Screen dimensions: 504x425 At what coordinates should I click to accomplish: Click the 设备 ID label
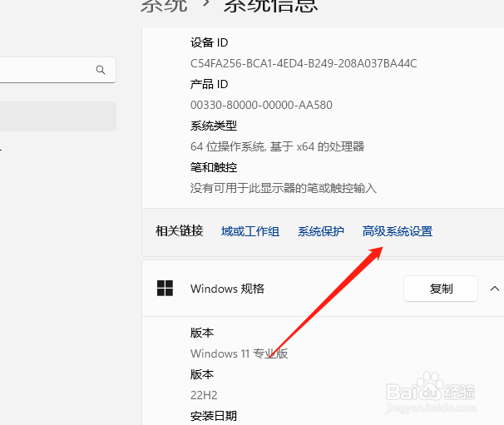(209, 42)
